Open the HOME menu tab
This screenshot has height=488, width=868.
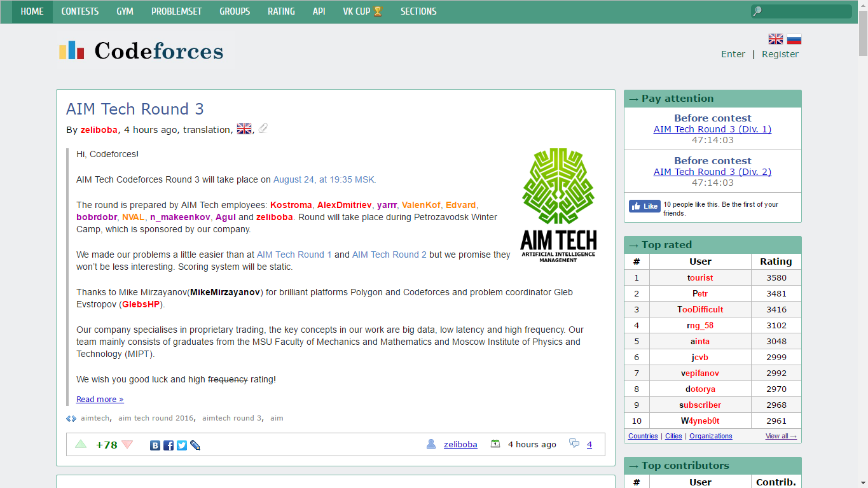coord(32,11)
